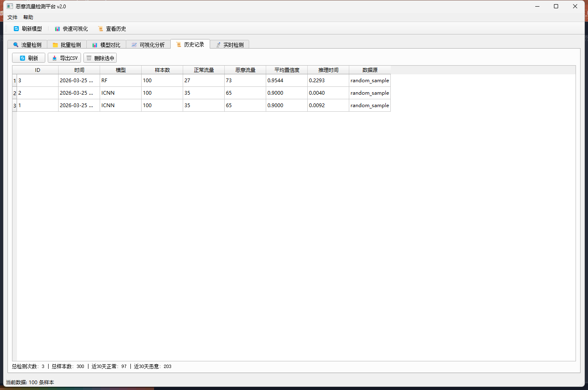Image resolution: width=588 pixels, height=390 pixels.
Task: Click inference time 0.2293
Action: coord(328,81)
